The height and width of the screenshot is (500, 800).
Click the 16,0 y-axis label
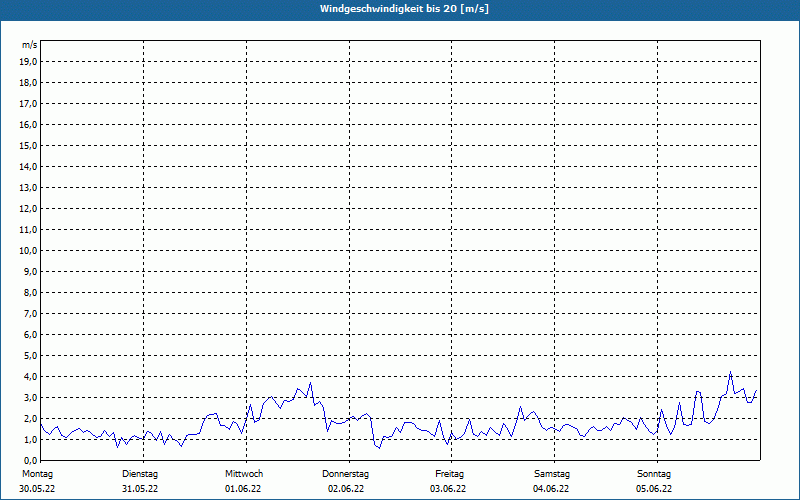click(28, 124)
